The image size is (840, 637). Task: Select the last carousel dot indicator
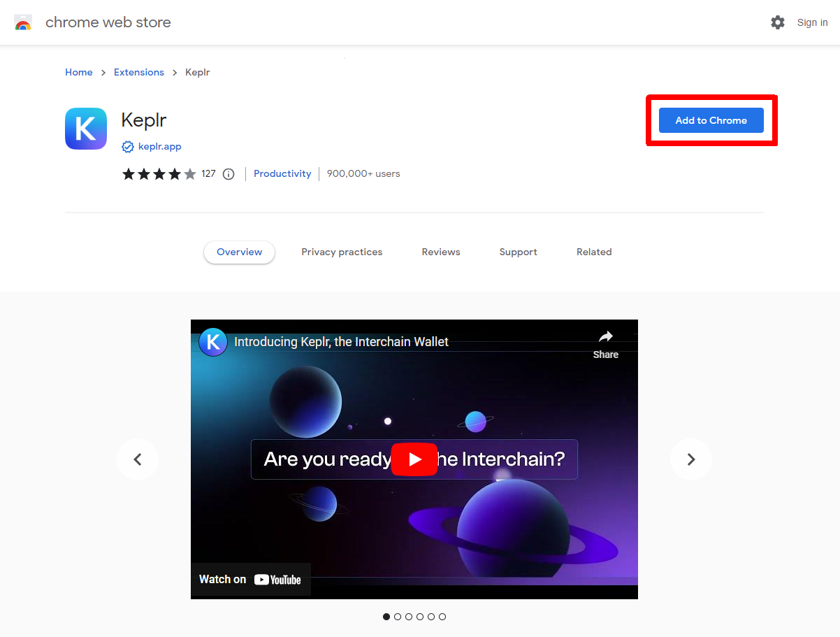tap(442, 617)
